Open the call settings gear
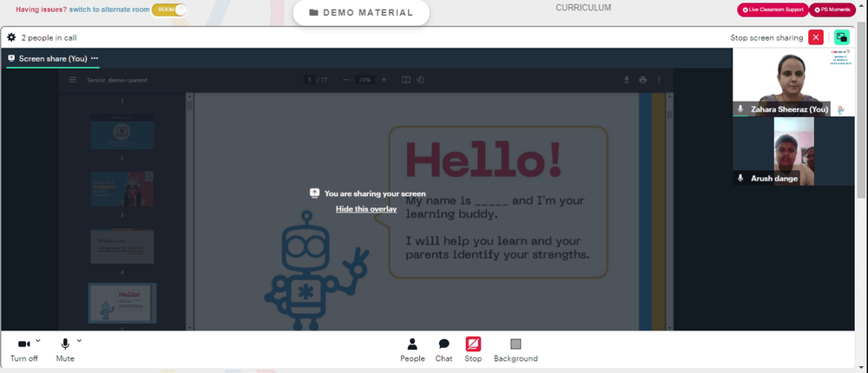Screen dimensions: 868x373 (x=11, y=37)
